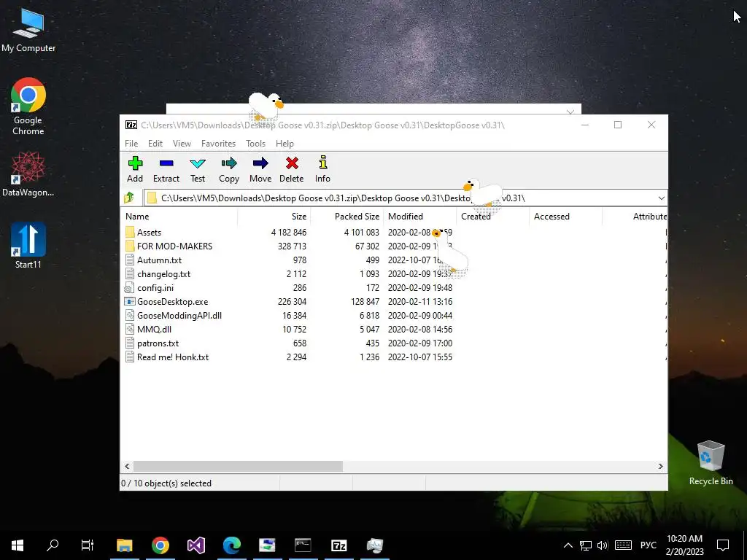Open the taskbar clock and date
Image resolution: width=747 pixels, height=560 pixels.
click(684, 545)
